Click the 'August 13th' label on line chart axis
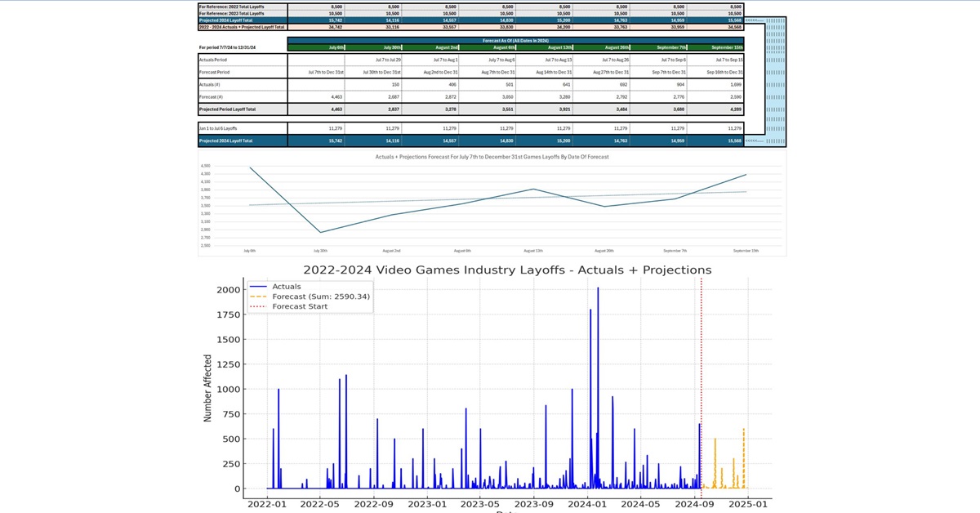 coord(533,252)
